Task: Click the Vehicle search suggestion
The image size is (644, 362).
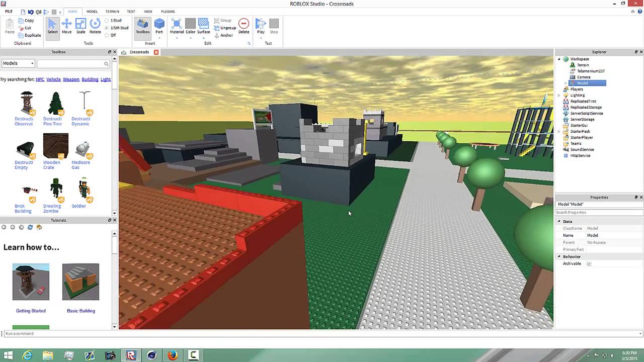Action: [x=53, y=79]
